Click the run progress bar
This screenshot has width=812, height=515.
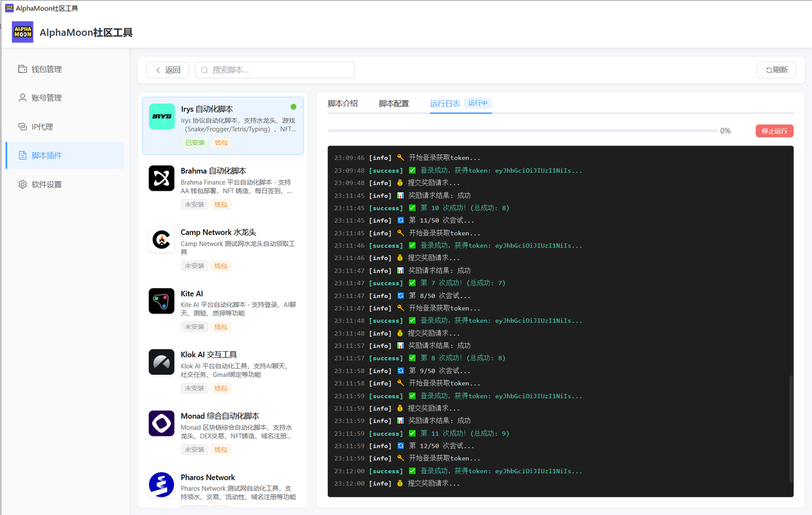click(x=522, y=131)
